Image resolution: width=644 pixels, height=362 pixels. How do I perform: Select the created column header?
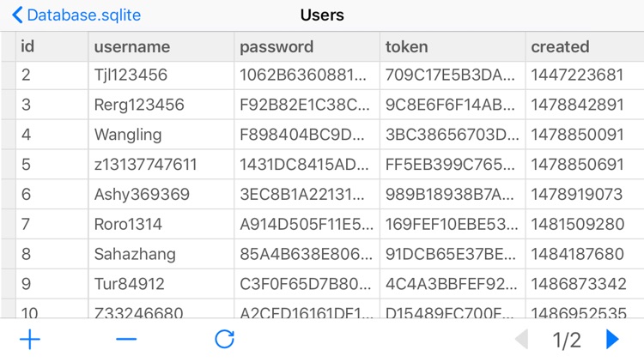tap(585, 47)
